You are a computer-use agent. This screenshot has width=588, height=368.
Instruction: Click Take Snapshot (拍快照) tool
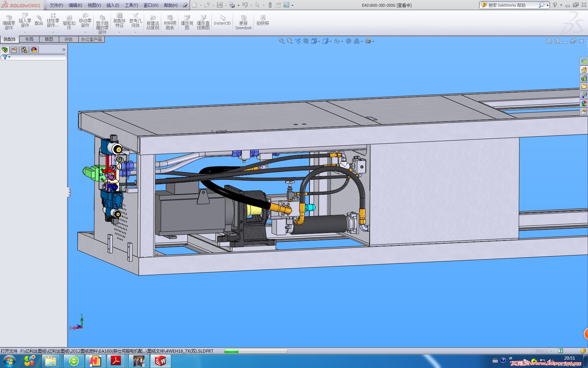click(x=262, y=20)
